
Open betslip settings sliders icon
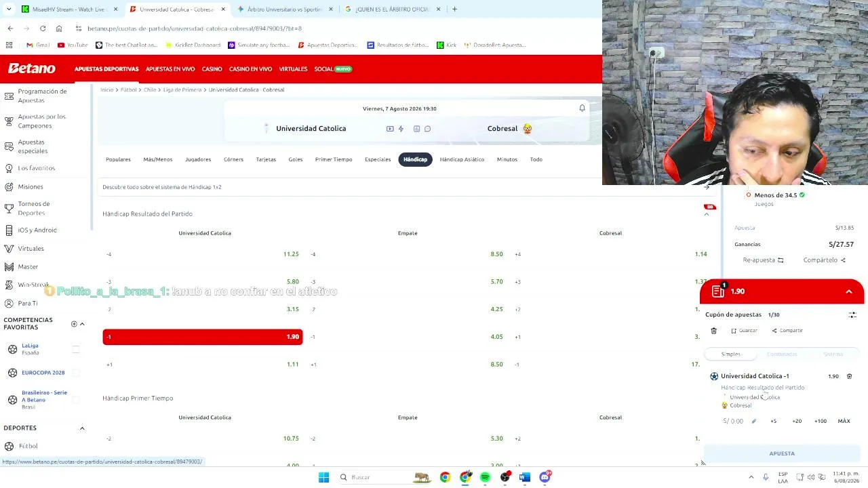(852, 314)
